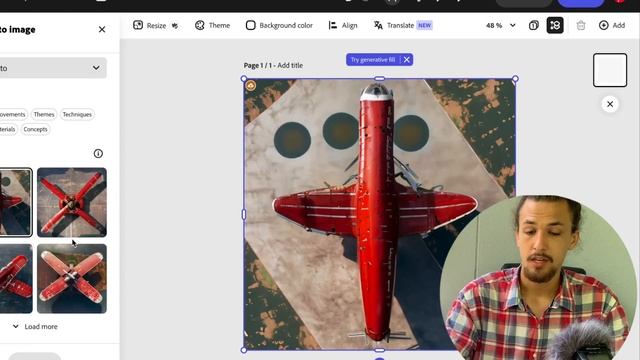This screenshot has width=640, height=360.
Task: Open the Background color picker
Action: pos(279,25)
